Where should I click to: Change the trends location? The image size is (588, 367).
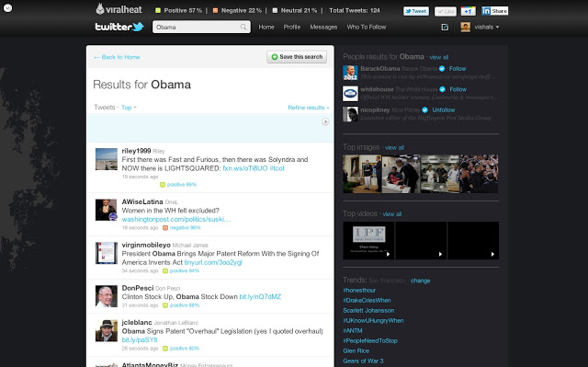click(x=421, y=281)
